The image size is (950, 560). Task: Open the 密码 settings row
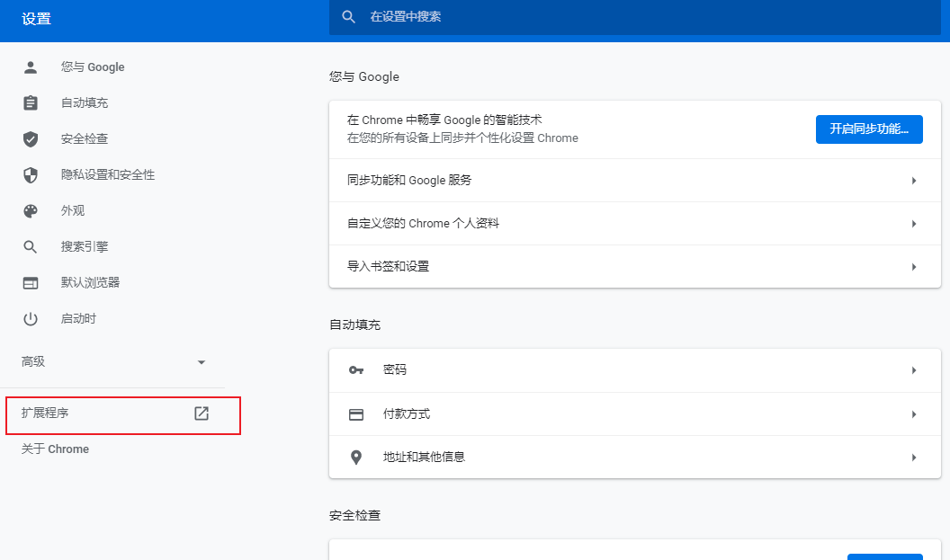point(634,370)
